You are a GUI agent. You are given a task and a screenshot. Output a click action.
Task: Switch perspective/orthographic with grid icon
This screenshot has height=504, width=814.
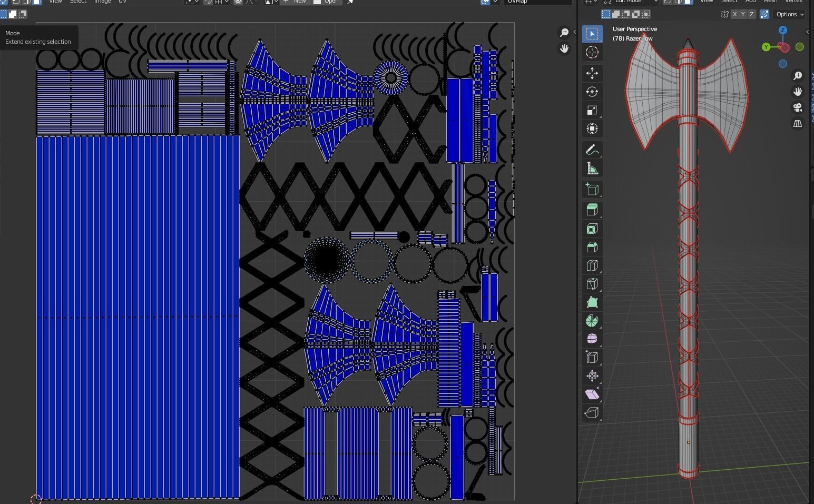[798, 123]
